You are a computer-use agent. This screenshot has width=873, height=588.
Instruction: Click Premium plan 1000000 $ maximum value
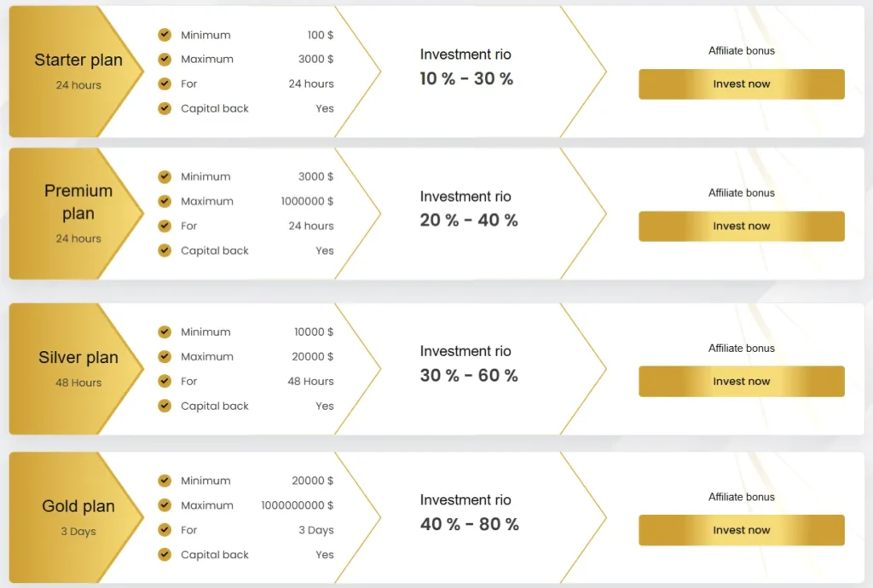(307, 202)
